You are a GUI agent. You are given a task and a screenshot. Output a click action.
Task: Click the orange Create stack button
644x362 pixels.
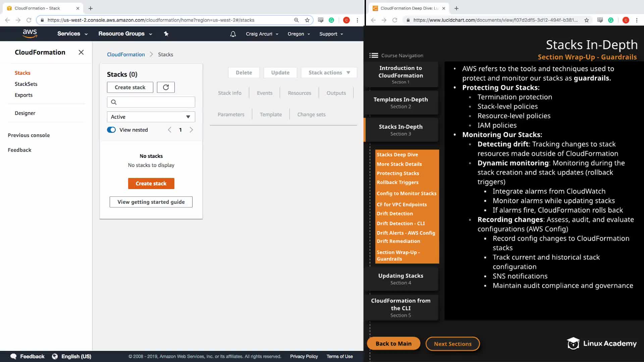151,183
